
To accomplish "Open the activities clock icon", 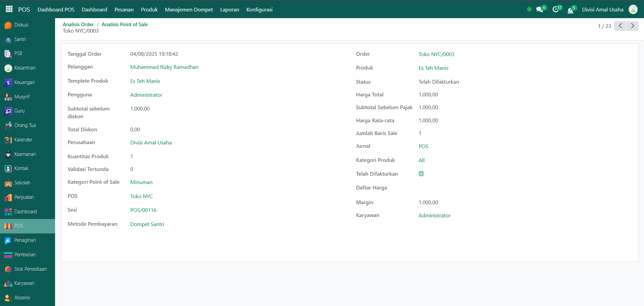I will tap(556, 9).
